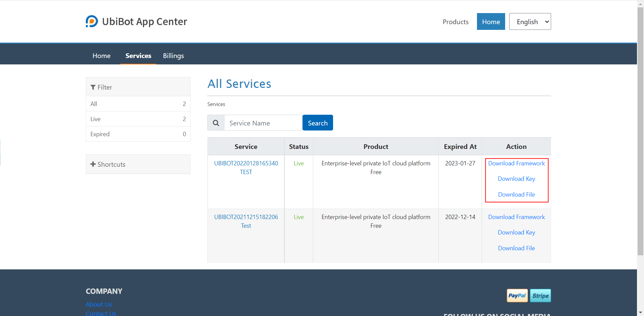
Task: Click the Live status of UBIBOT20211215182206
Action: click(x=299, y=217)
